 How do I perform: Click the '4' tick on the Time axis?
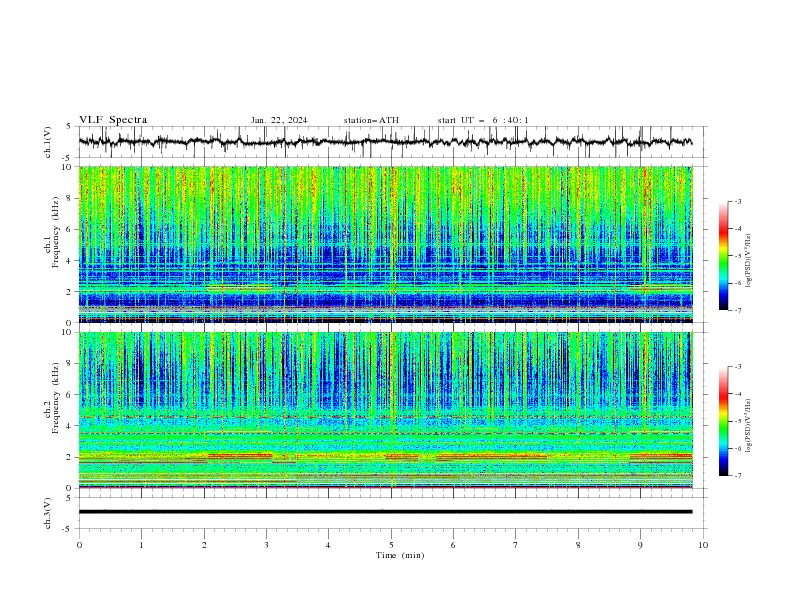coord(328,545)
